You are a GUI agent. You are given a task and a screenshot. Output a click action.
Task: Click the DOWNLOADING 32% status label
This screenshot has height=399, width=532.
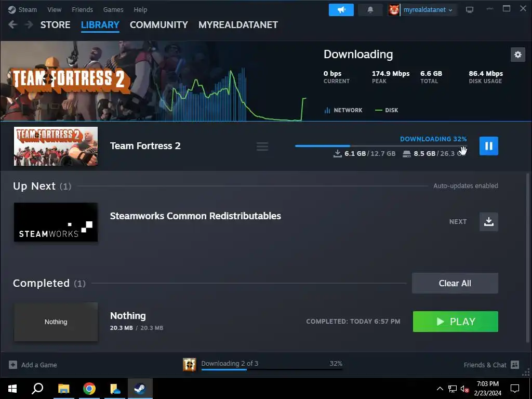coord(433,139)
